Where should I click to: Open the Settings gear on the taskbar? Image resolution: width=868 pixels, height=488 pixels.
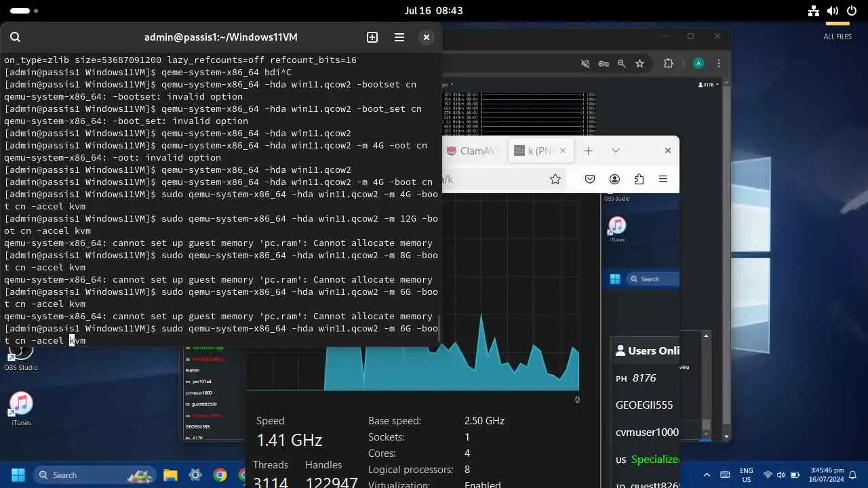coord(195,474)
